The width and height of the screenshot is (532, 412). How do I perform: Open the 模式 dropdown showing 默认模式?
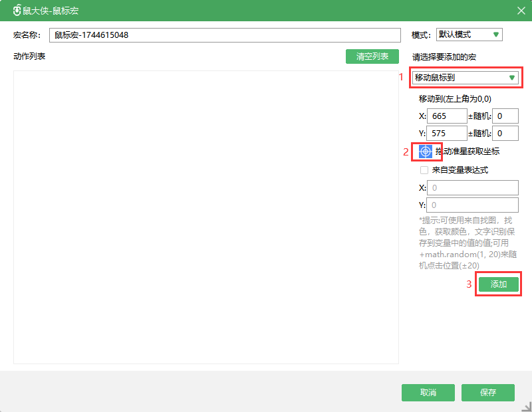[469, 35]
